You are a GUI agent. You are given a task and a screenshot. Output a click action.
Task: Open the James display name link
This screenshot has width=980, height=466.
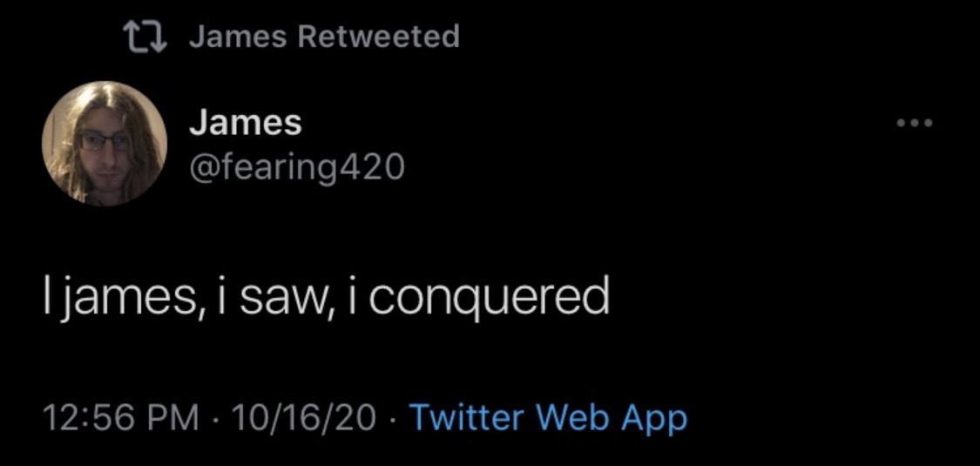coord(245,123)
